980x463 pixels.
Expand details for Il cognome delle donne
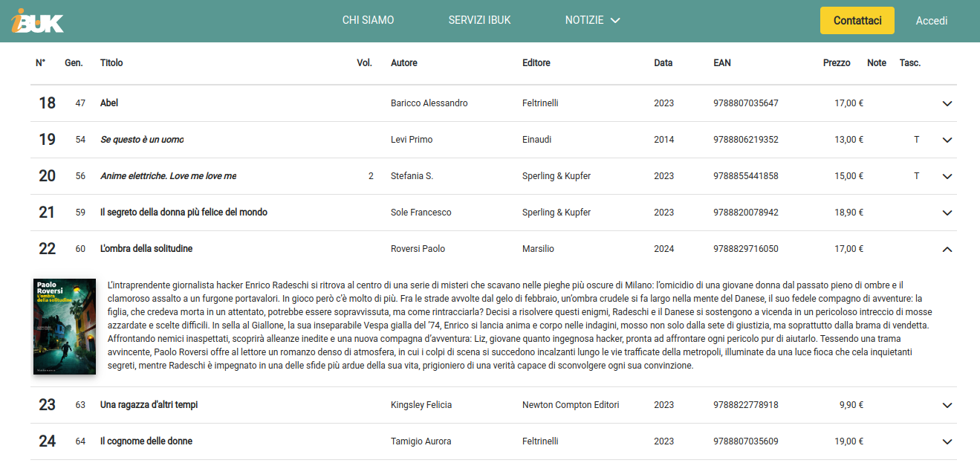pos(947,441)
